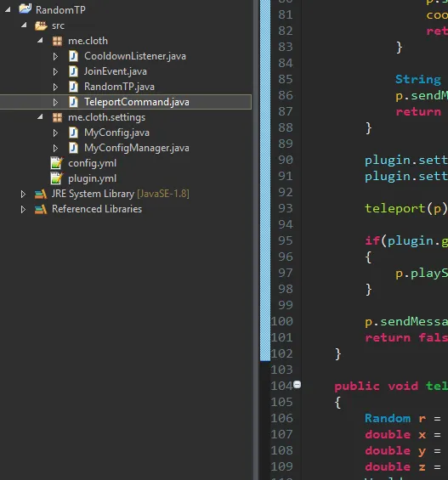Collapse the method at line 104

[x=297, y=385]
